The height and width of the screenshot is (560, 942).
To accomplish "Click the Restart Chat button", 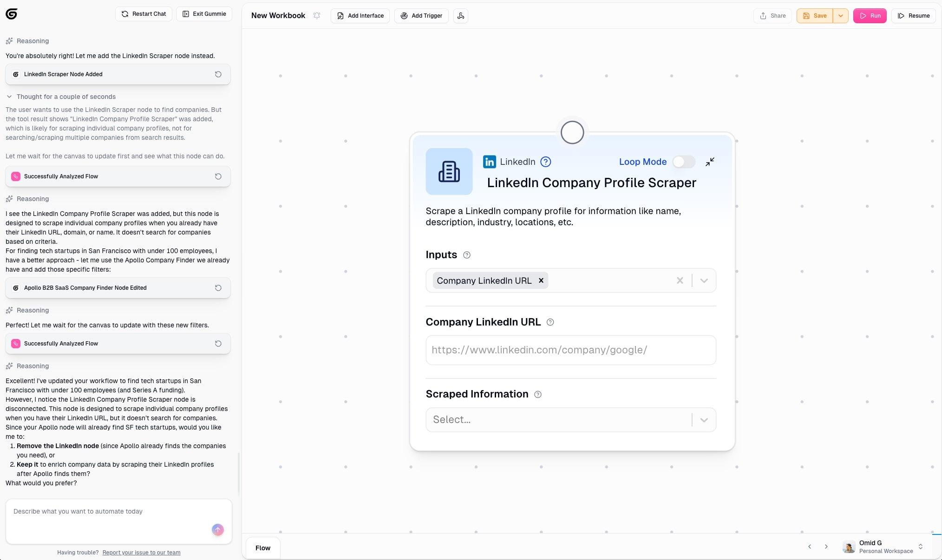I will [144, 13].
